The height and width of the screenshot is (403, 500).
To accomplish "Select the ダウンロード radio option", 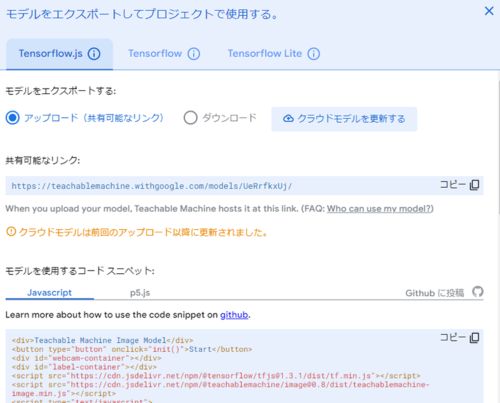I will [x=190, y=118].
